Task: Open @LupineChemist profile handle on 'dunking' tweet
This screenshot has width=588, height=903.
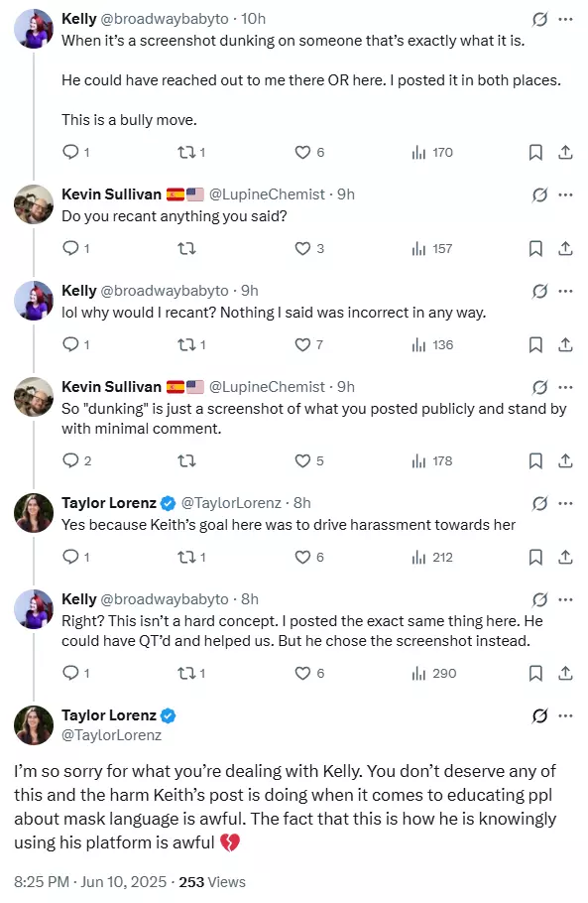Action: pos(267,387)
